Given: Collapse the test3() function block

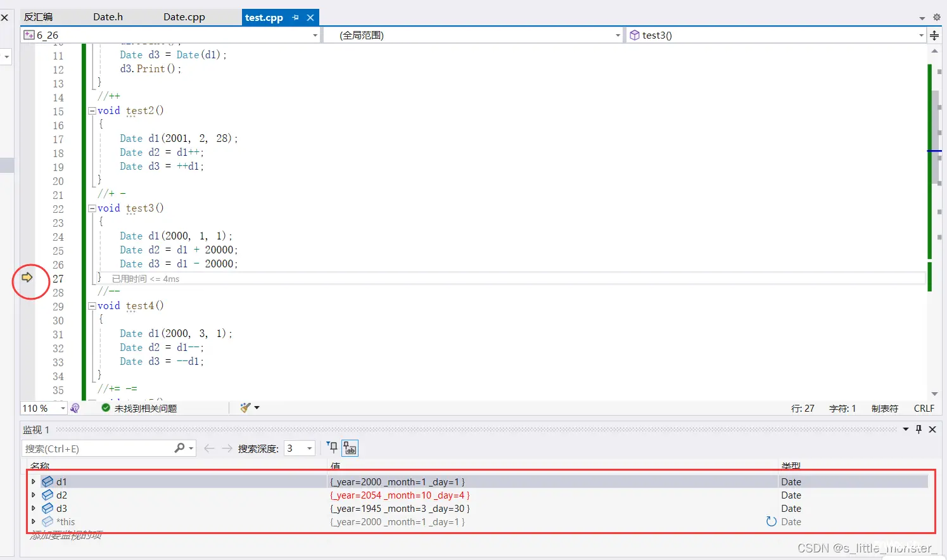Looking at the screenshot, I should (x=92, y=208).
